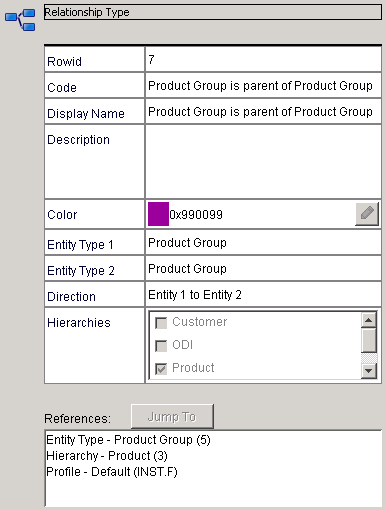Click the Hierarchies list scroll up arrow
This screenshot has width=385, height=510.
tap(369, 320)
